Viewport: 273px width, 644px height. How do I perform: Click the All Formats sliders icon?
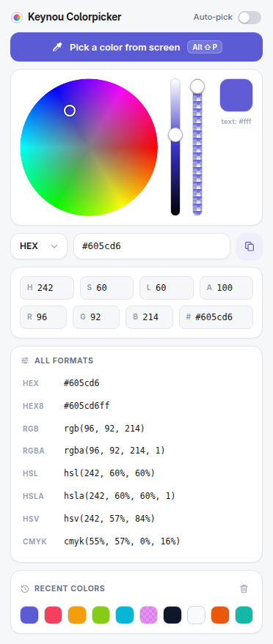(x=25, y=360)
